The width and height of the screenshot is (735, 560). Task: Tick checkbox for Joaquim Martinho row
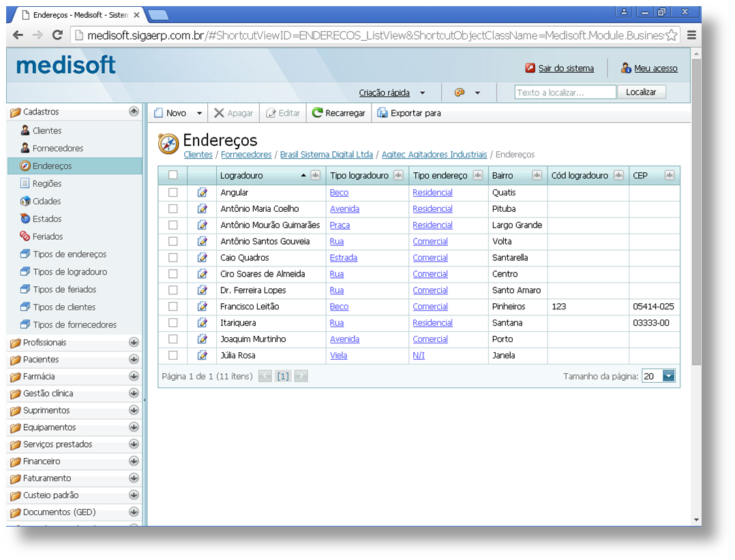point(173,339)
